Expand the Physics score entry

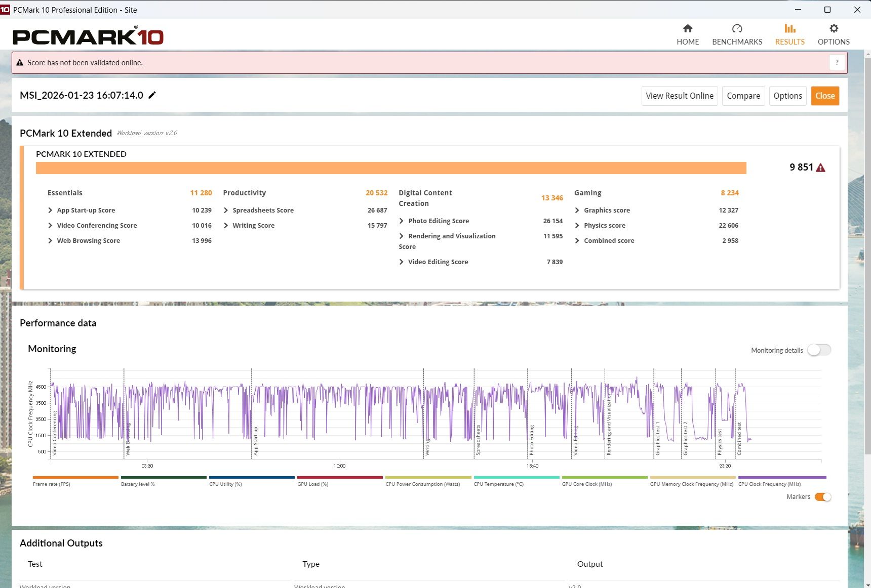pyautogui.click(x=577, y=226)
